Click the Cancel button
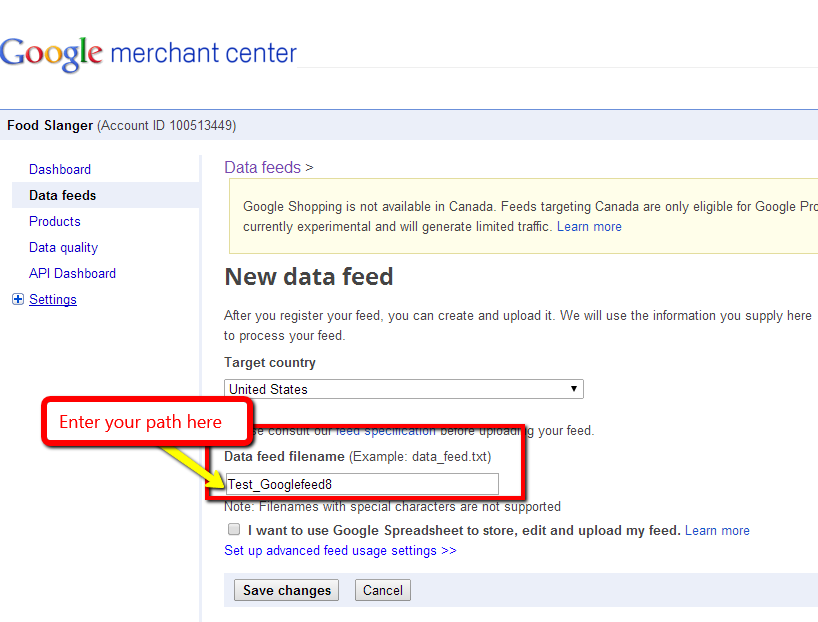 pyautogui.click(x=382, y=590)
